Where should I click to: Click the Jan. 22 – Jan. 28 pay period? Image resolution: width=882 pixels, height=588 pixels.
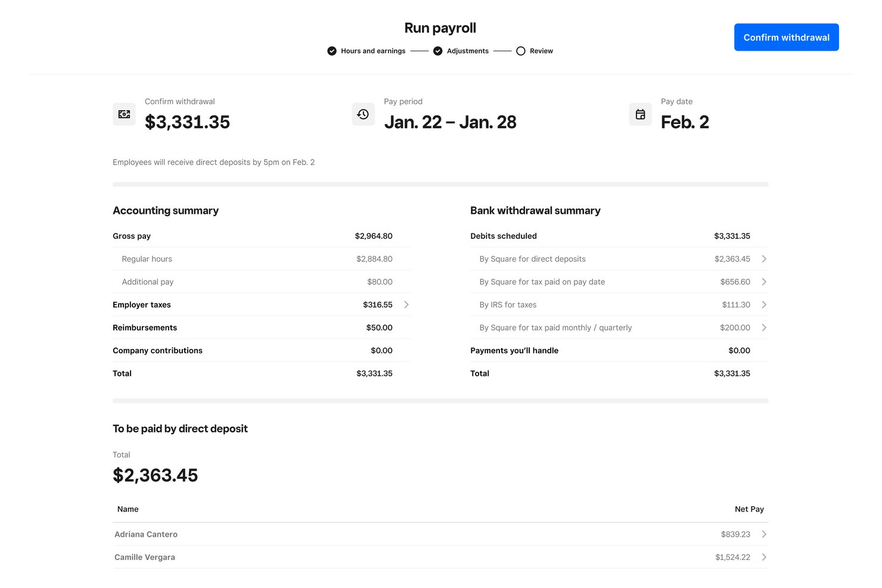pos(450,122)
